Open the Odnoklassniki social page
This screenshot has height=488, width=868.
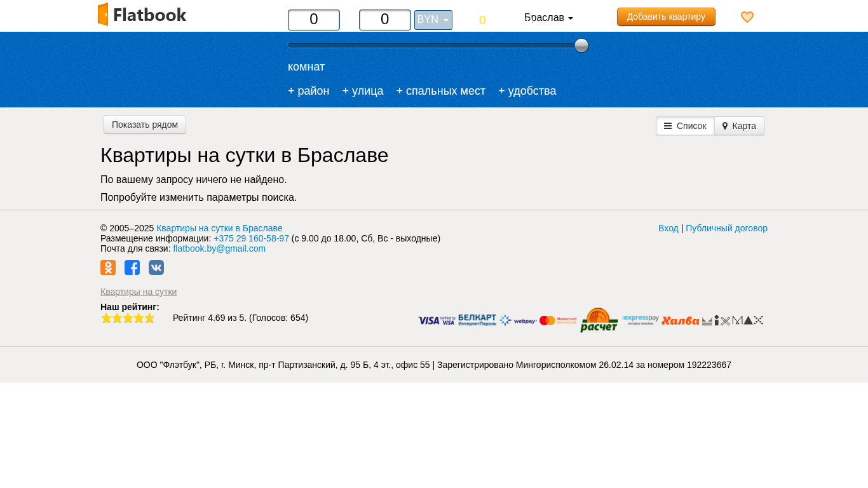tap(108, 268)
